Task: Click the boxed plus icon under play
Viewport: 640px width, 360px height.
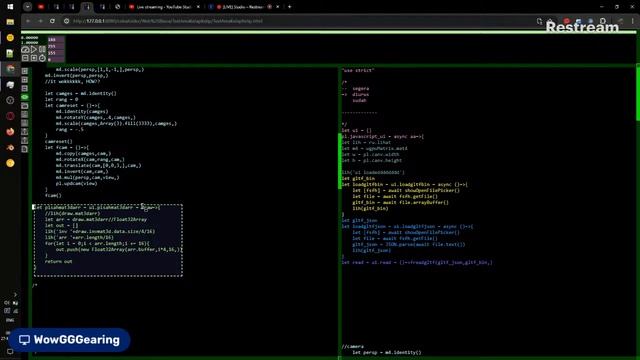Action: pos(34,58)
